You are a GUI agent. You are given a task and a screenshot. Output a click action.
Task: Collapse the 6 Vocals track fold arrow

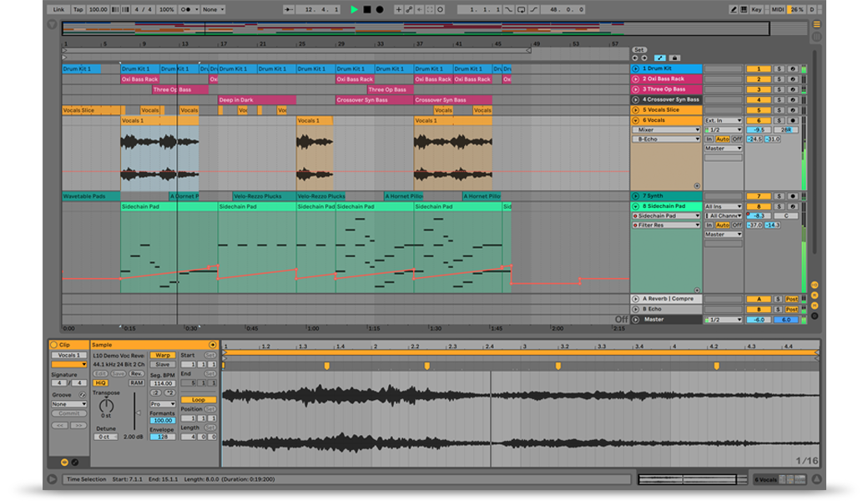click(635, 120)
